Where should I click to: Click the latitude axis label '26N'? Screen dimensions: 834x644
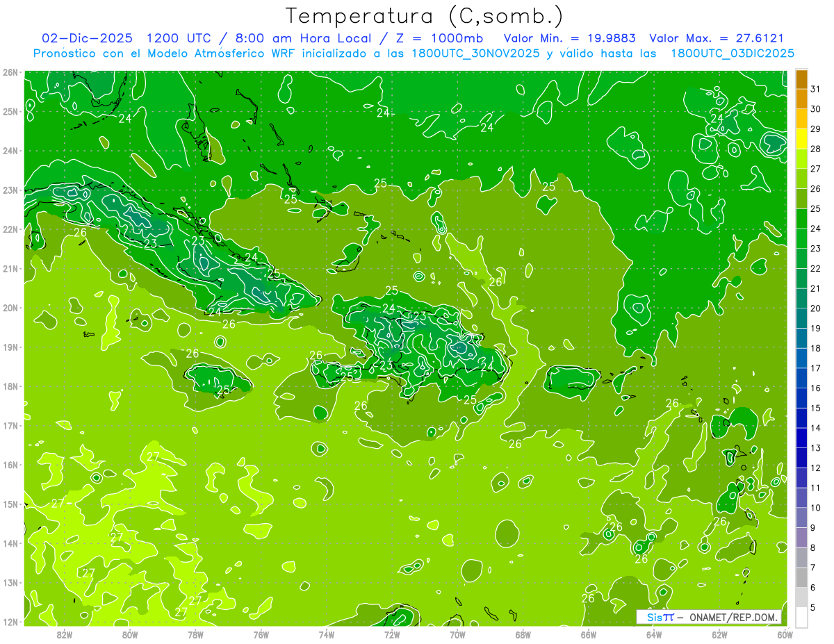[10, 72]
